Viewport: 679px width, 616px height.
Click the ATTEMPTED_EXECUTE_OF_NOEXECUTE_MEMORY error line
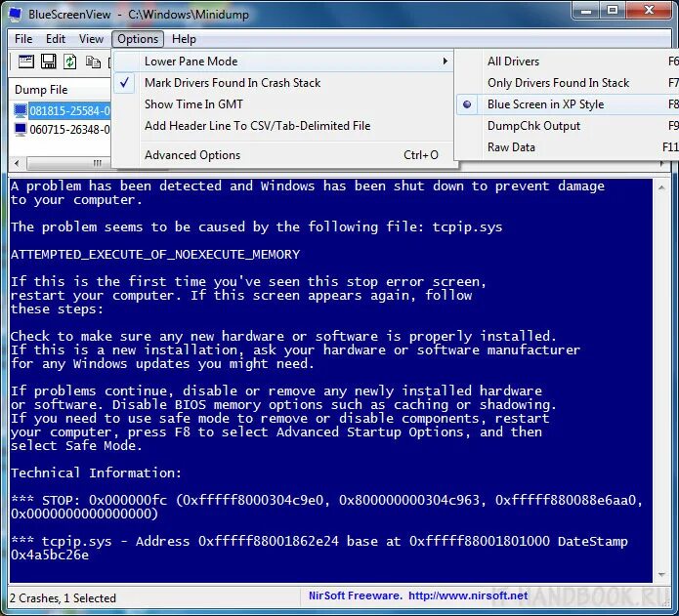pos(155,255)
